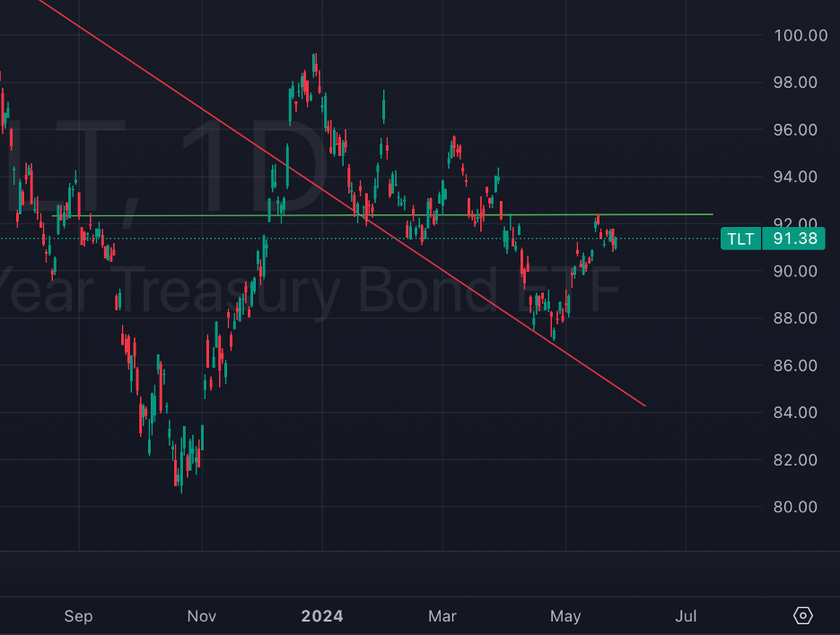Image resolution: width=840 pixels, height=635 pixels.
Task: Click the Jul label on time axis
Action: click(686, 616)
